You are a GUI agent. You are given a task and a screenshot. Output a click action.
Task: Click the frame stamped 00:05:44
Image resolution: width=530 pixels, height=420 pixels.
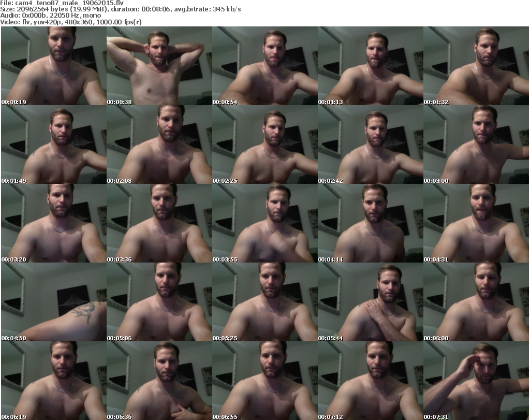[371, 302]
